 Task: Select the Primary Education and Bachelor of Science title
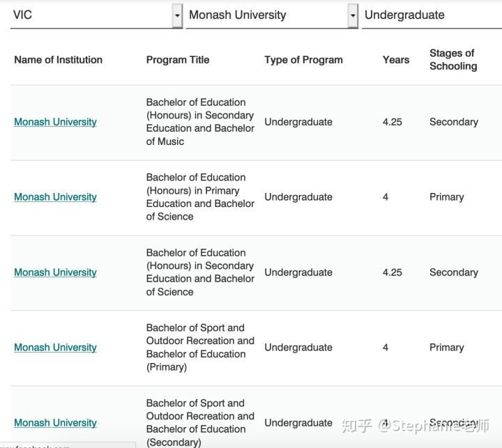(x=199, y=197)
